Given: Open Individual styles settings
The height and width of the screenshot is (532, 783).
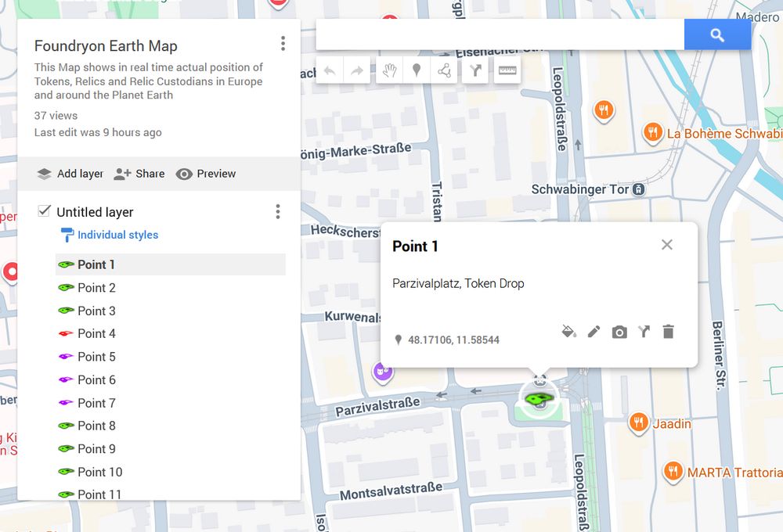Looking at the screenshot, I should coord(110,235).
